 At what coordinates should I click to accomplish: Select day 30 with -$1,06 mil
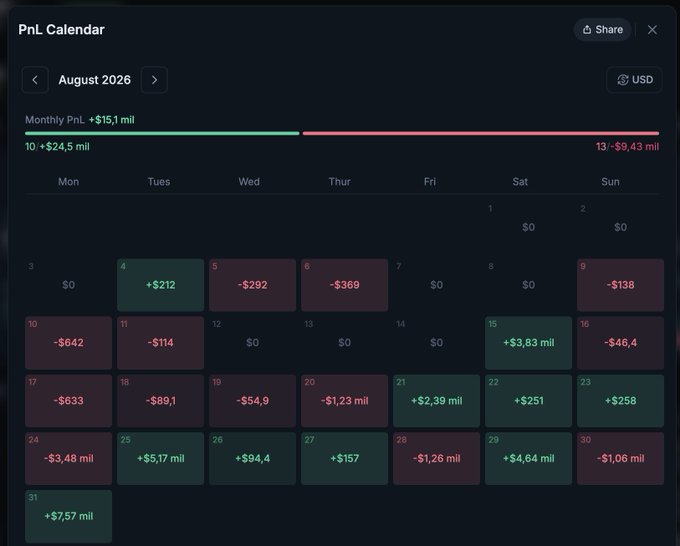(x=620, y=458)
